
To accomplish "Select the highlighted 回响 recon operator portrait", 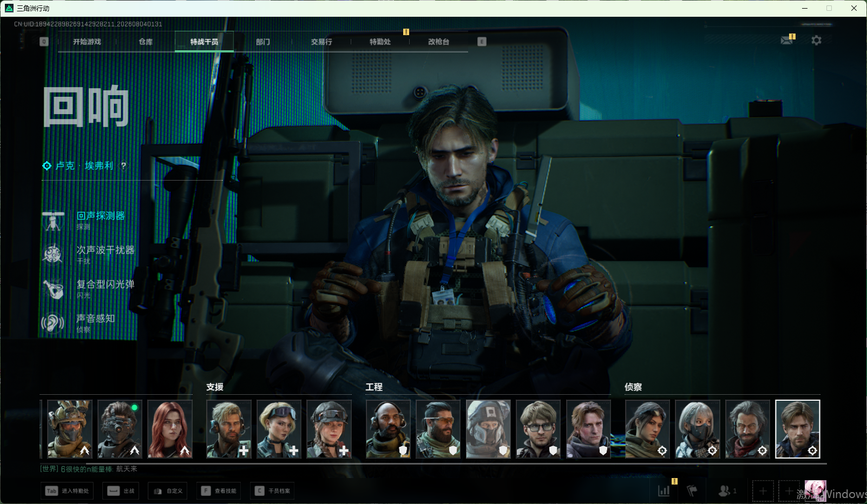I will click(798, 429).
